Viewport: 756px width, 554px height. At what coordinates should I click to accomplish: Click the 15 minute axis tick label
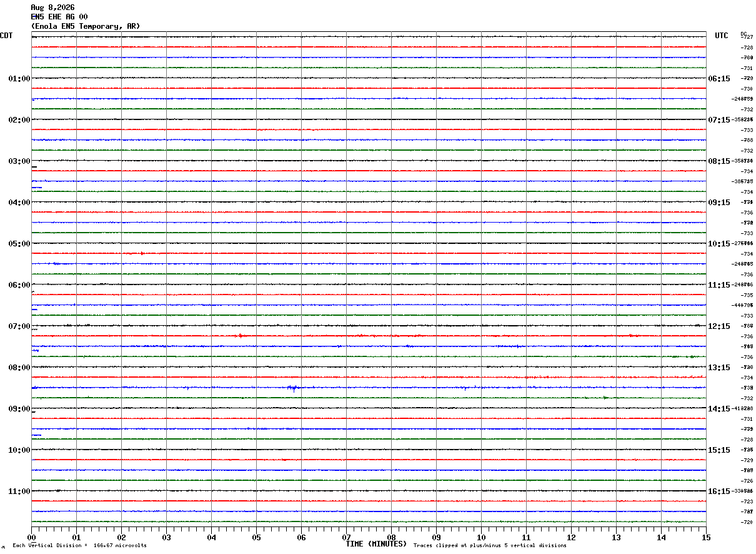click(706, 537)
